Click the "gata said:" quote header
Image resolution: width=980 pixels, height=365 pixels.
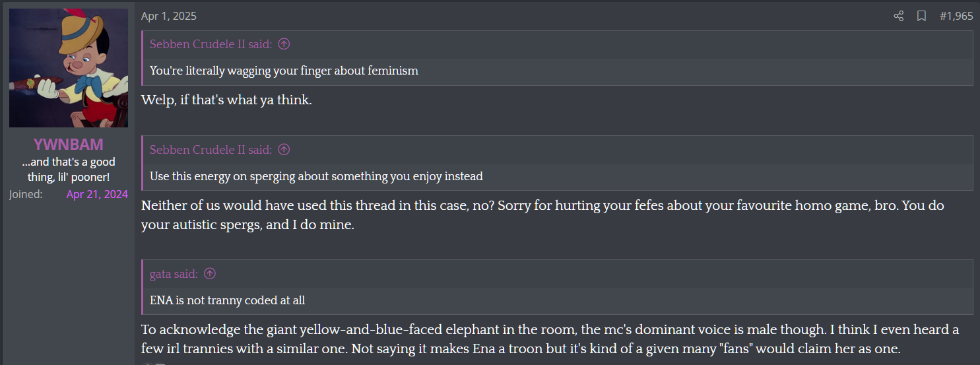174,274
